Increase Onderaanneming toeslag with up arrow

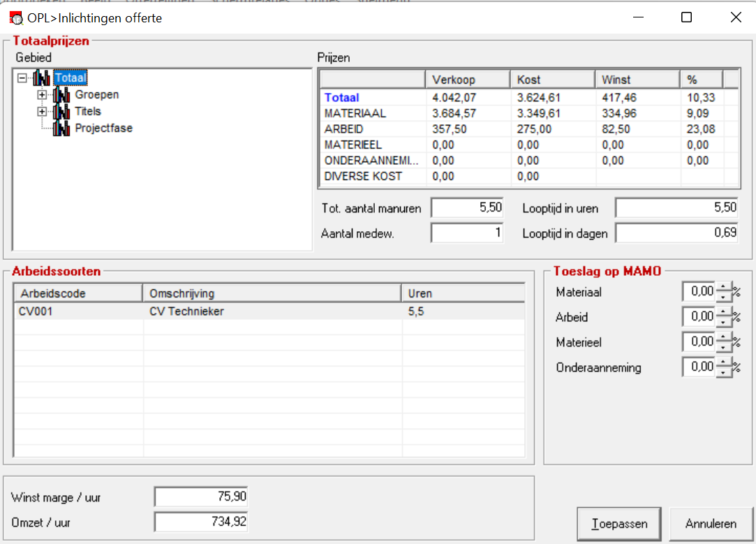(x=723, y=362)
